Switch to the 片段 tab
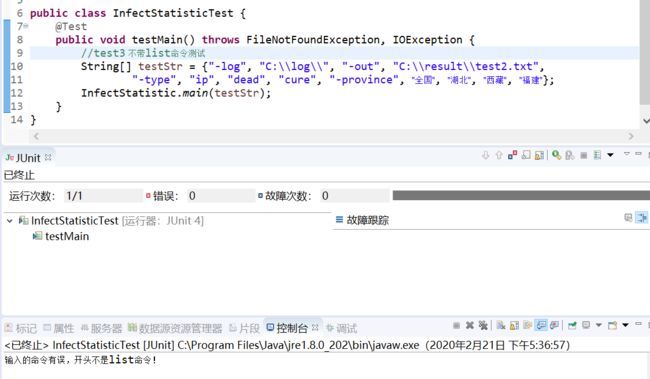This screenshot has width=650, height=379. pyautogui.click(x=244, y=328)
